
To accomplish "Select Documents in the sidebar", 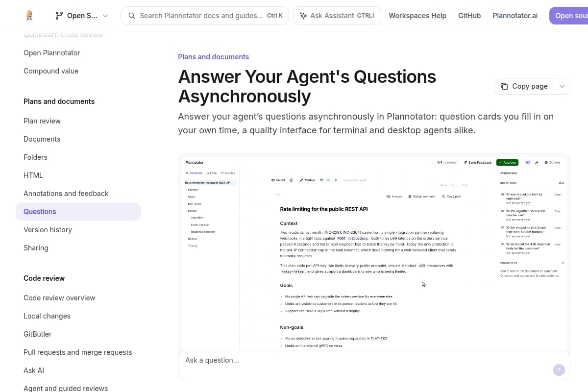I will click(x=42, y=139).
